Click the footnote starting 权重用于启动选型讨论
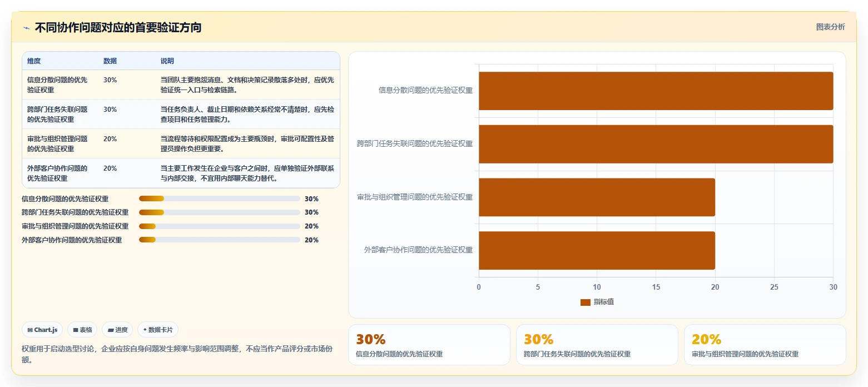 [177, 354]
